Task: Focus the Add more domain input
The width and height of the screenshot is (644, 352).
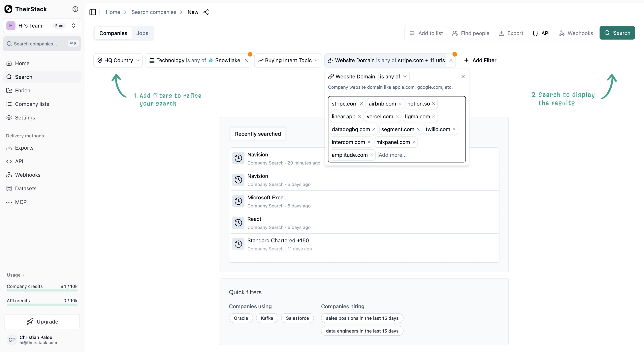Action: coord(420,155)
